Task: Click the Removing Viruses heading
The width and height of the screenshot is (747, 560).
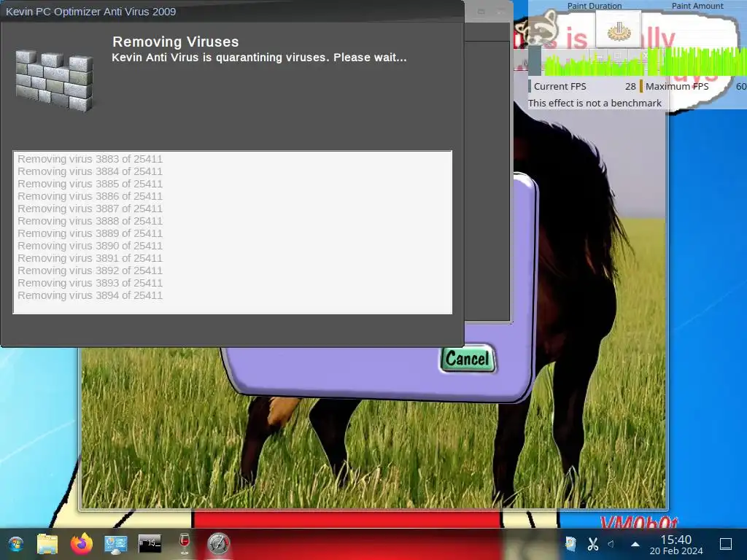Action: [x=175, y=42]
